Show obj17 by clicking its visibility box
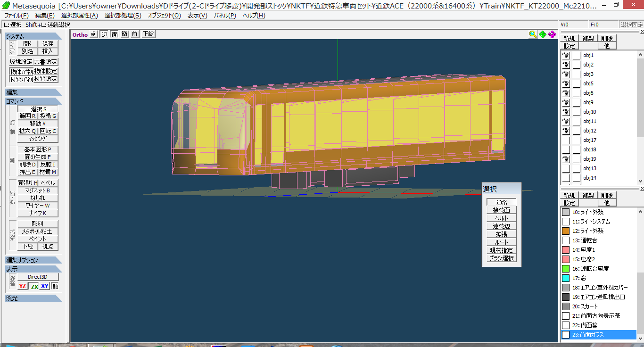The height and width of the screenshot is (347, 644). 566,140
